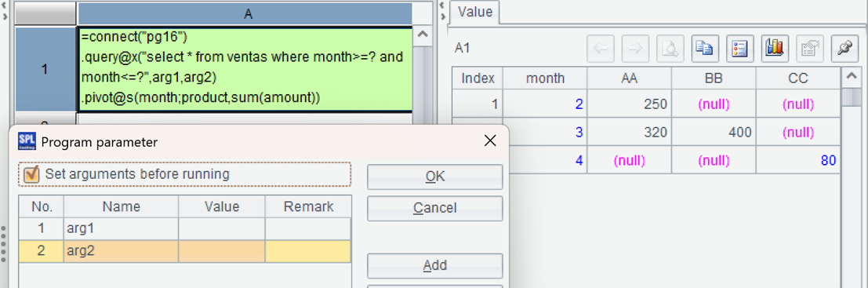Click the grayed export table icon beside pin
868x288 pixels.
(x=810, y=49)
